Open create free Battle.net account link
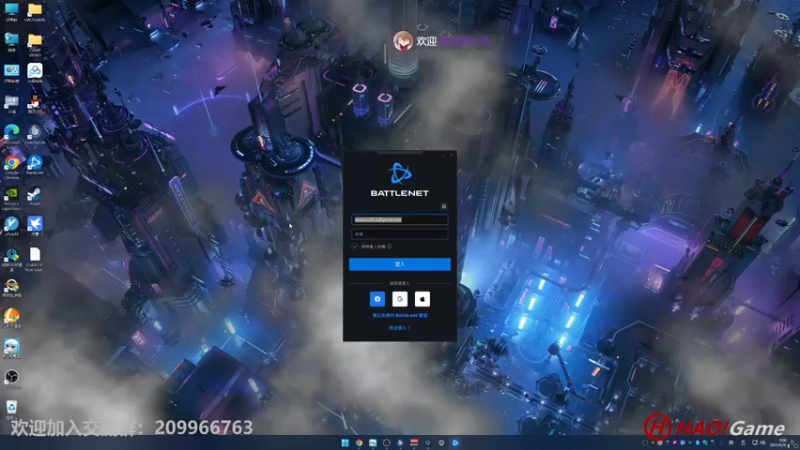The image size is (800, 450). coord(399,315)
